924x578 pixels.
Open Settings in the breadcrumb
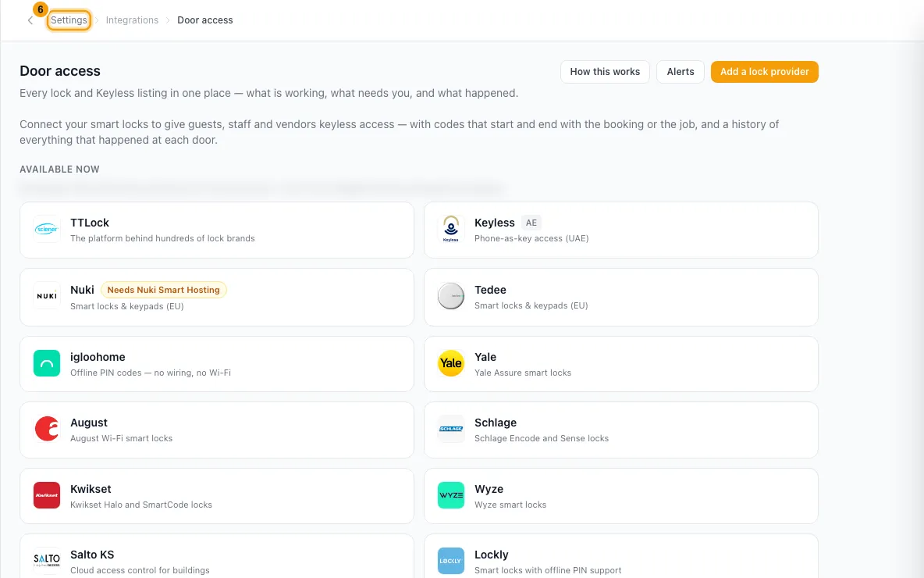69,20
